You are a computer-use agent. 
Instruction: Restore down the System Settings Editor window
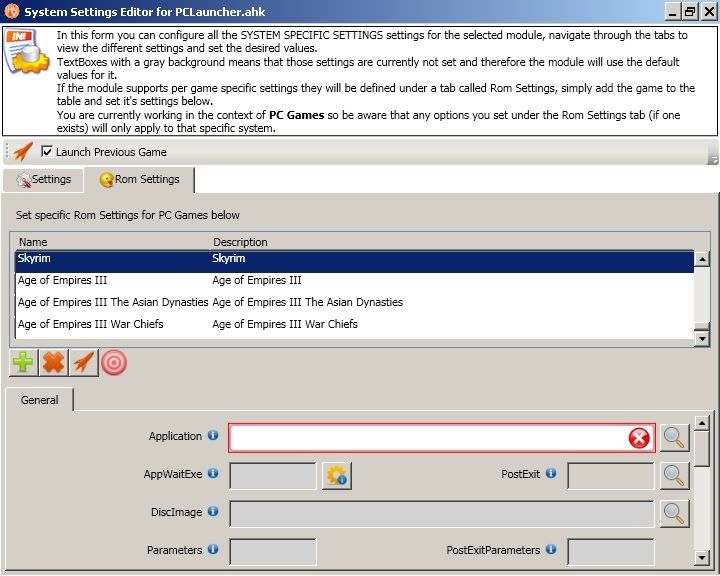[690, 11]
